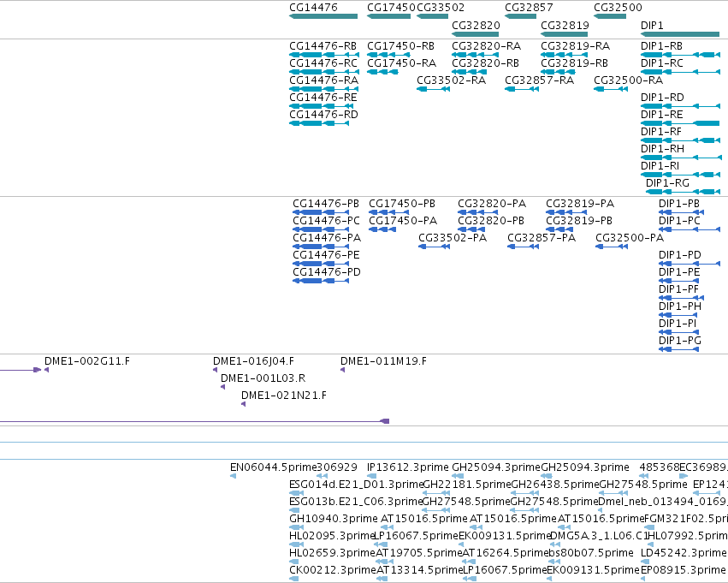
Task: Select the DIP1-PE protein label
Action: [679, 272]
